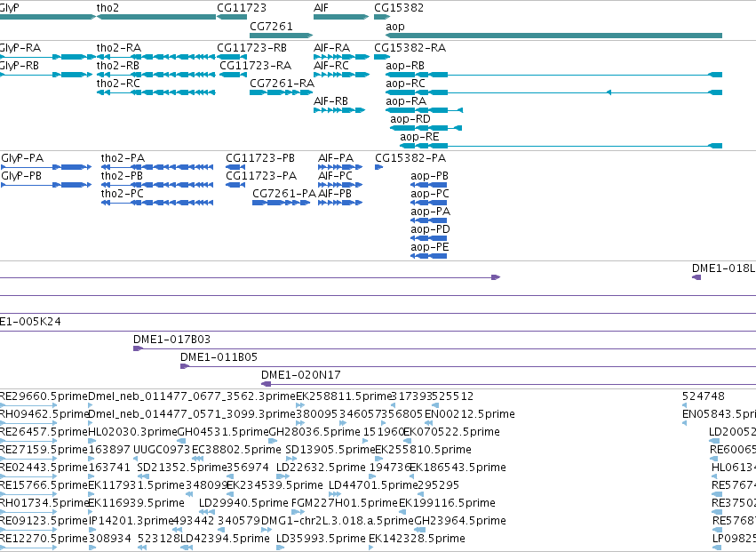
Task: Click the LD22632.5prime EST label
Action: tap(321, 468)
